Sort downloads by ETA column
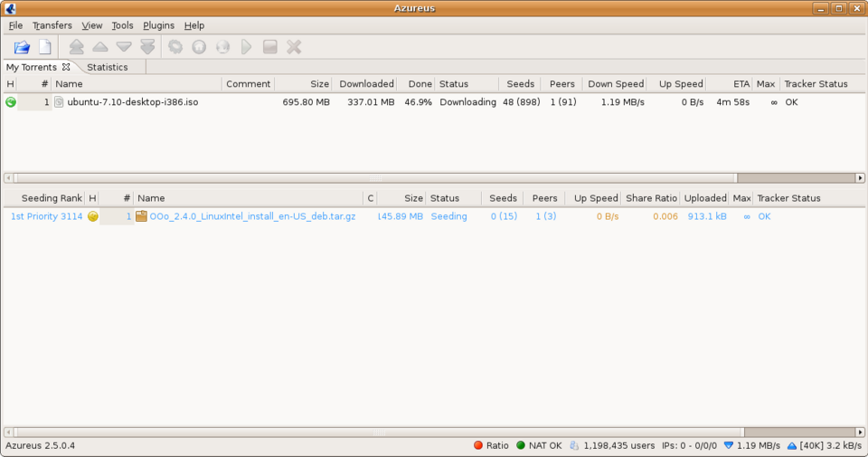This screenshot has height=457, width=868. tap(729, 84)
